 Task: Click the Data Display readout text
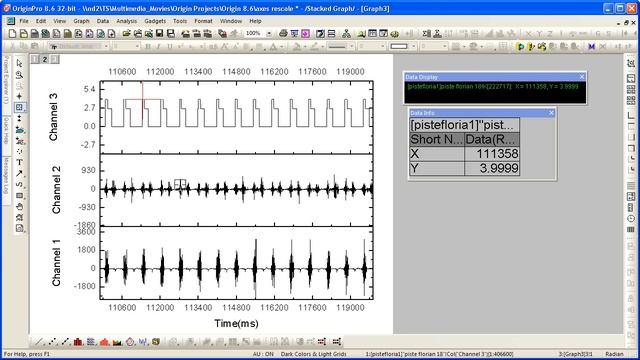493,87
